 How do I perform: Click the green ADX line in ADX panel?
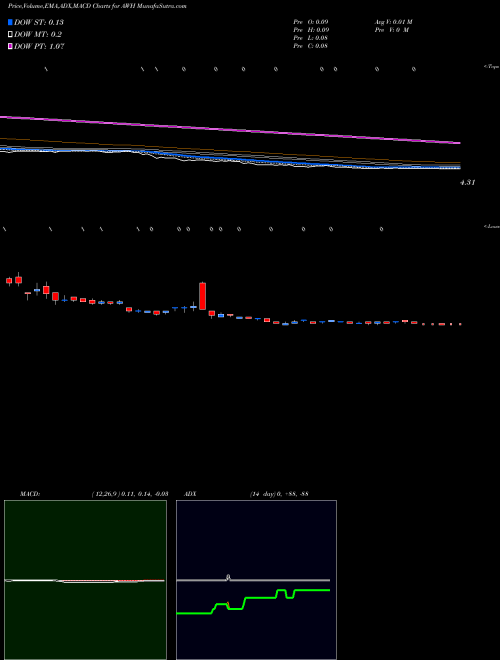click(x=261, y=598)
